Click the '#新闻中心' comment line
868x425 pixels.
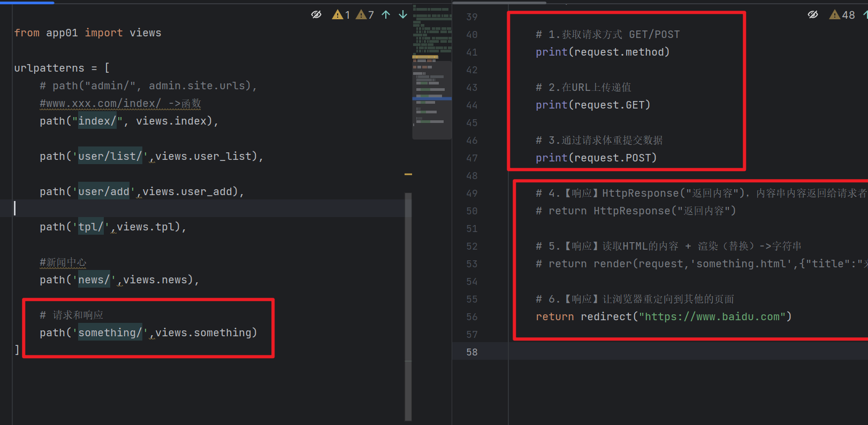point(63,262)
